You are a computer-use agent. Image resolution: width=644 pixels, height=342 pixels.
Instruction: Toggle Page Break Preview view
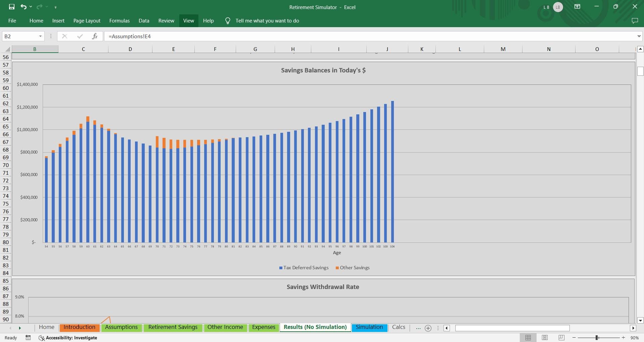click(561, 338)
